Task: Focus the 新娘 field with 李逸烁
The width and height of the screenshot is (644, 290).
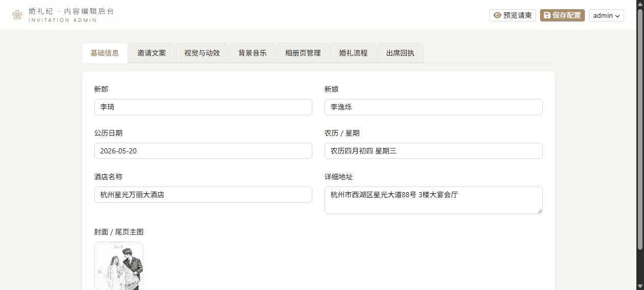Action: tap(434, 107)
